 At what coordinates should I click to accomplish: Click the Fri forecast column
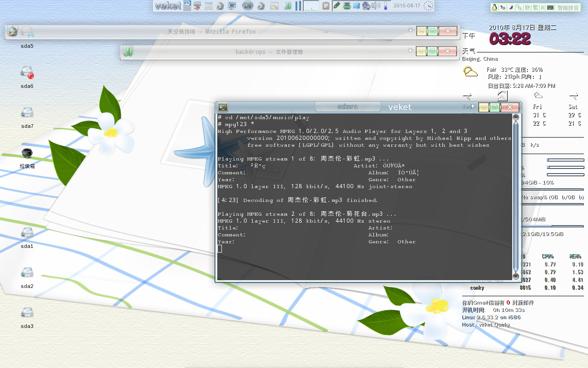(x=538, y=109)
